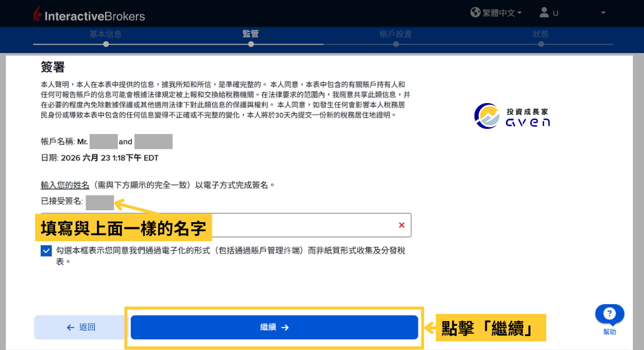Click the 繼續 continue button
The image size is (644, 350).
tap(274, 327)
